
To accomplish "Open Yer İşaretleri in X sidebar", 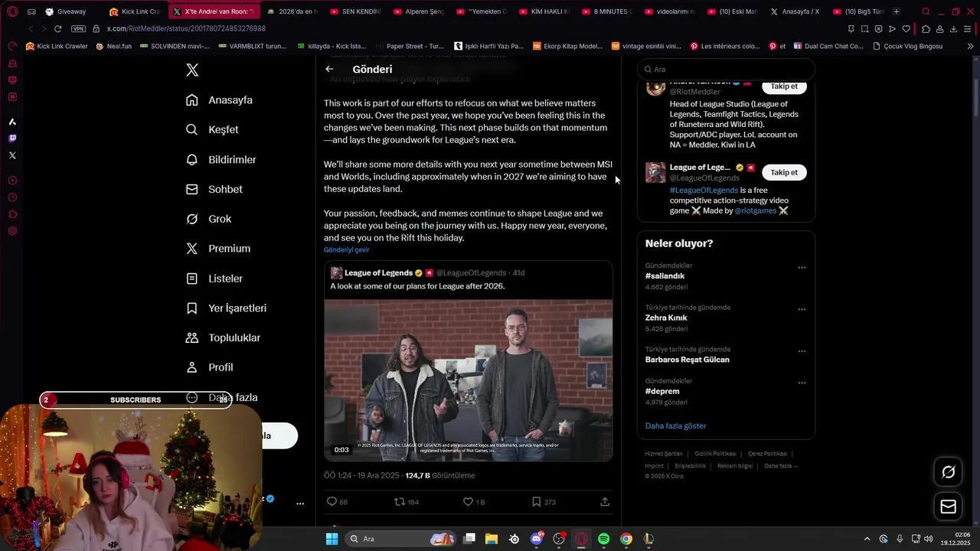I will click(x=227, y=308).
